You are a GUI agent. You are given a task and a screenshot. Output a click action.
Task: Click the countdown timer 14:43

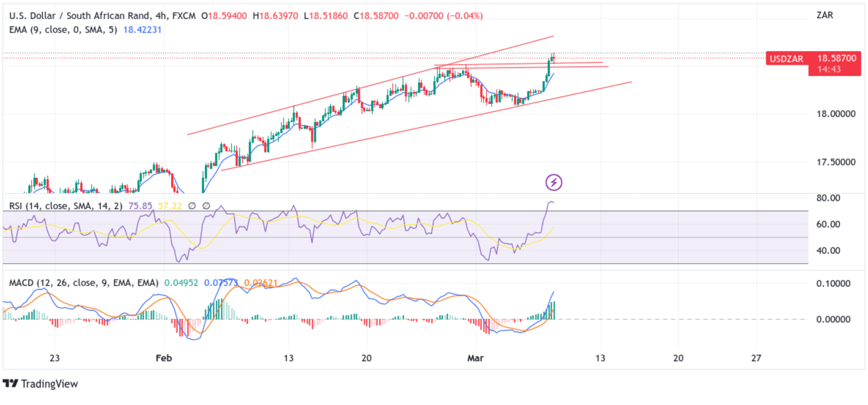(x=829, y=69)
